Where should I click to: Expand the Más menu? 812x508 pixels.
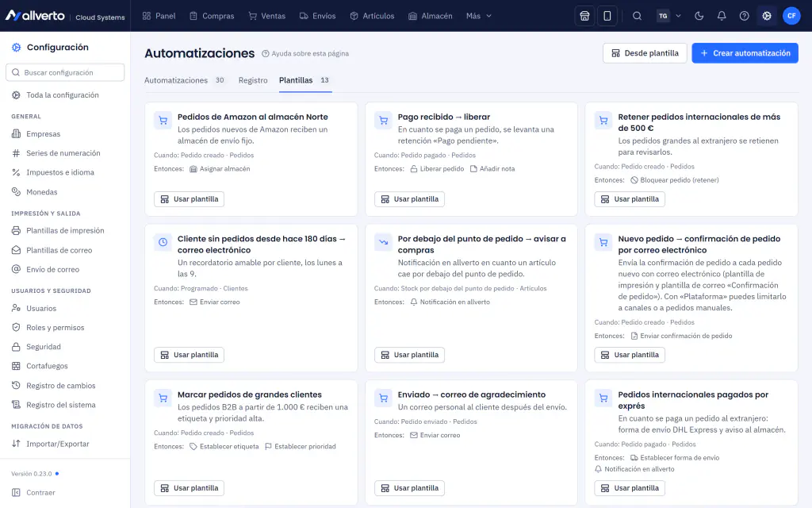pyautogui.click(x=478, y=16)
